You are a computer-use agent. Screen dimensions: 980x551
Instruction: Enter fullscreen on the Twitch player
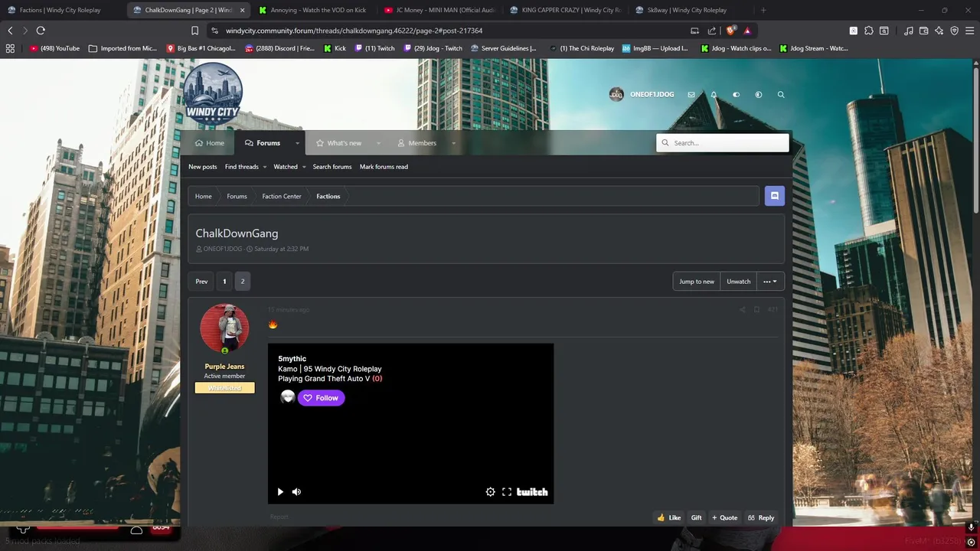[507, 492]
